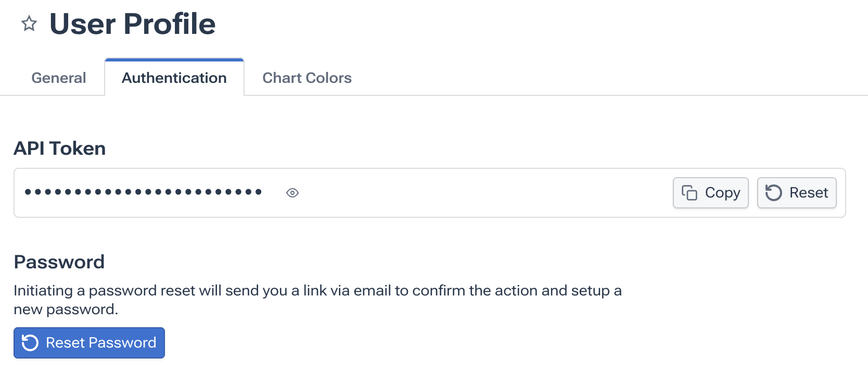Click circular arrow icon in Reset Password button
Image resolution: width=868 pixels, height=371 pixels.
[x=30, y=343]
